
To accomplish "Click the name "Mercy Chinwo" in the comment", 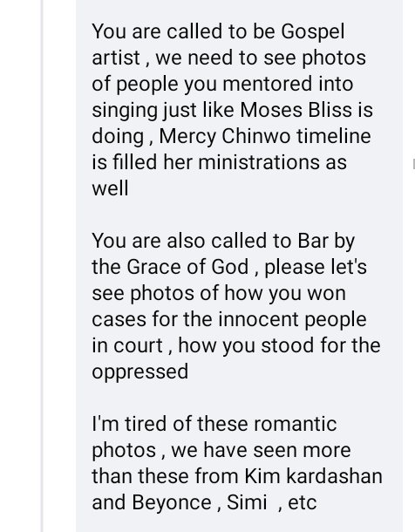I will (x=224, y=136).
